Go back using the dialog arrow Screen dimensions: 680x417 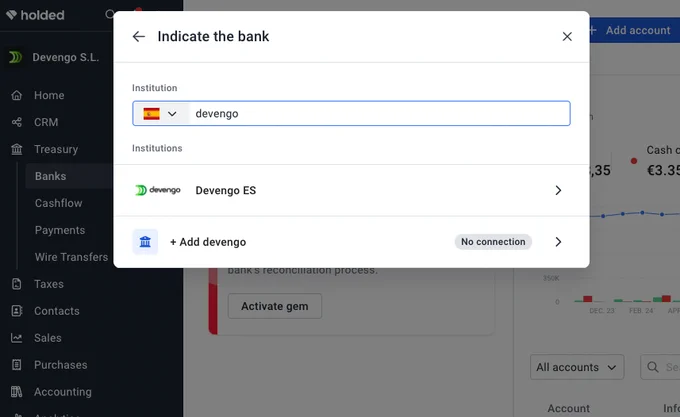(x=139, y=36)
